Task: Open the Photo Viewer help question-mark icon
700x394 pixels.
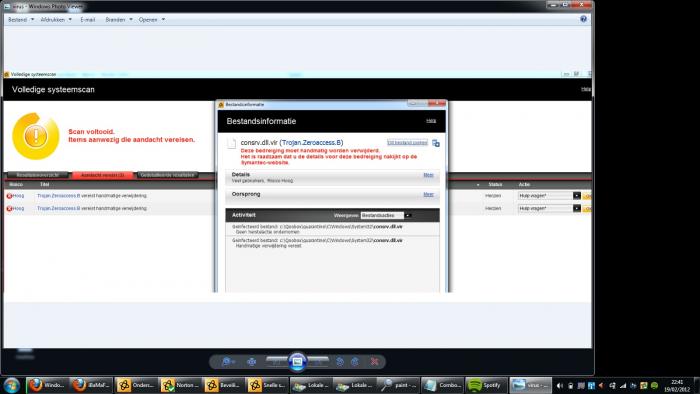Action: (583, 19)
